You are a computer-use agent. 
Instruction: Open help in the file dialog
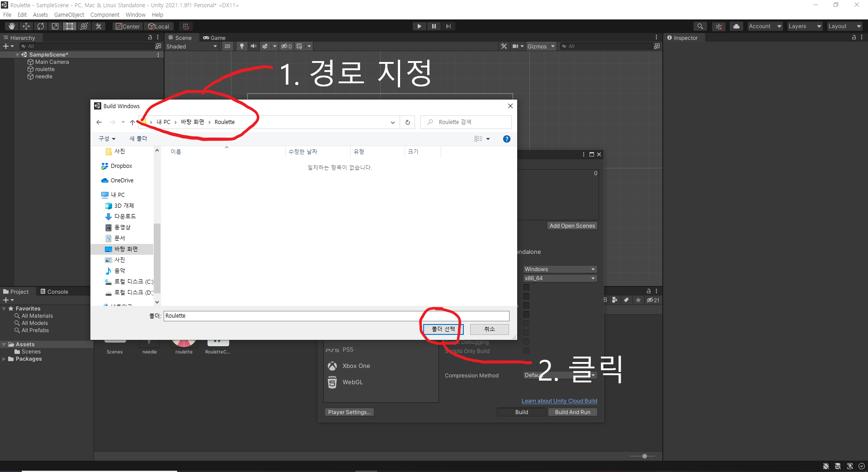pyautogui.click(x=507, y=139)
